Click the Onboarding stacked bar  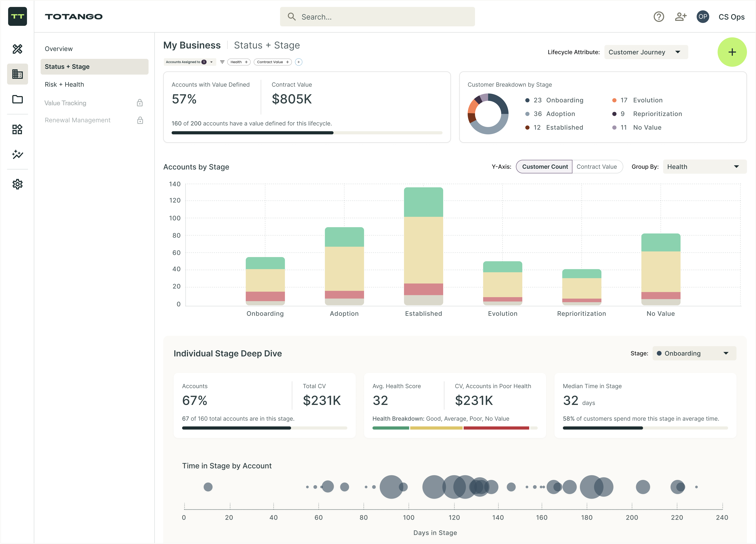point(265,281)
